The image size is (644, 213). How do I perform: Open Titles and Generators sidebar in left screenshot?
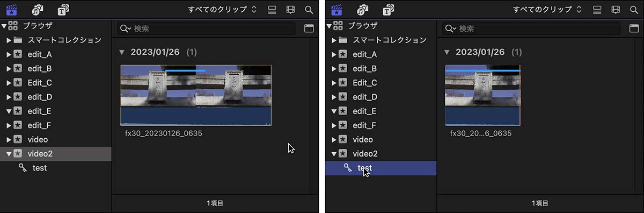point(63,10)
